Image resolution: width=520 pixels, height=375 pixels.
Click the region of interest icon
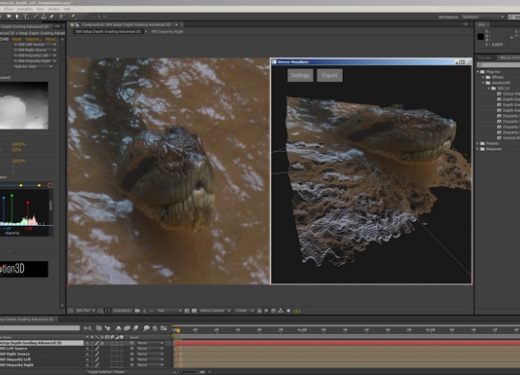pyautogui.click(x=187, y=311)
